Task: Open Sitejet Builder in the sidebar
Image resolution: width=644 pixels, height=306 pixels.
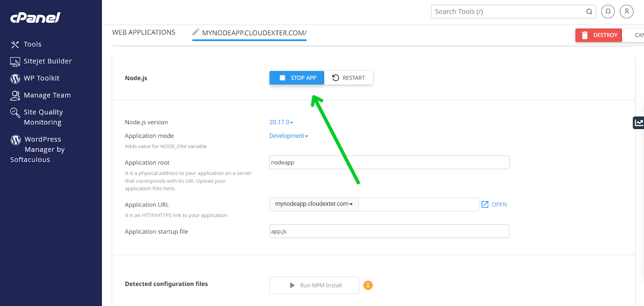Action: [x=47, y=61]
